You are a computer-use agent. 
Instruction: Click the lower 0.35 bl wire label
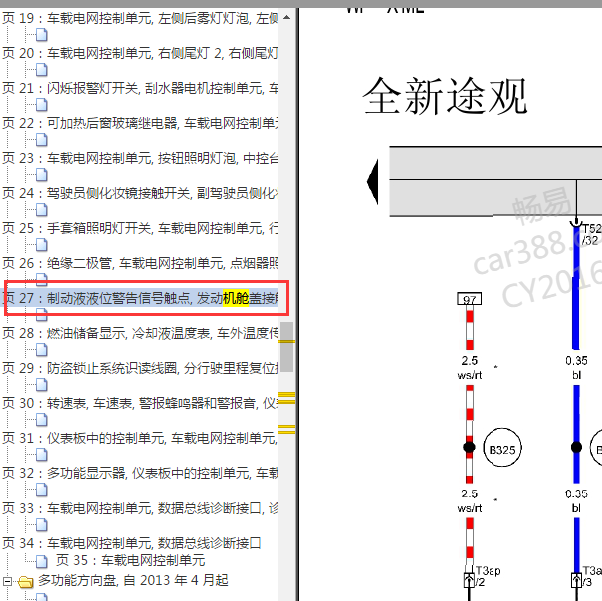(576, 501)
